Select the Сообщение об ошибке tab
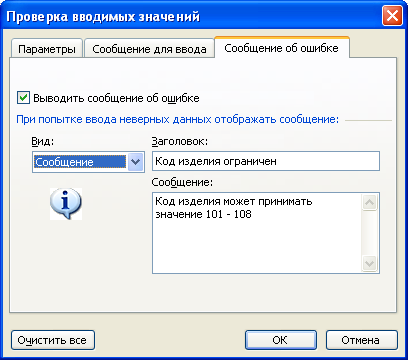This screenshot has width=408, height=360. click(282, 48)
